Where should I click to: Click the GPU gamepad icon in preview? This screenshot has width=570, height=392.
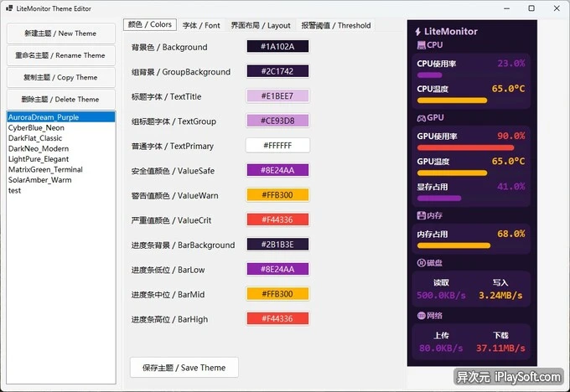422,118
